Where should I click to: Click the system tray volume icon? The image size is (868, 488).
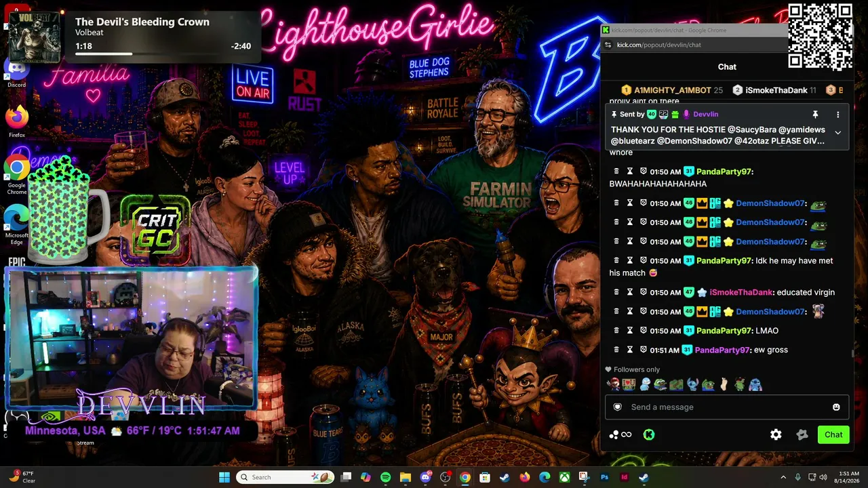824,477
